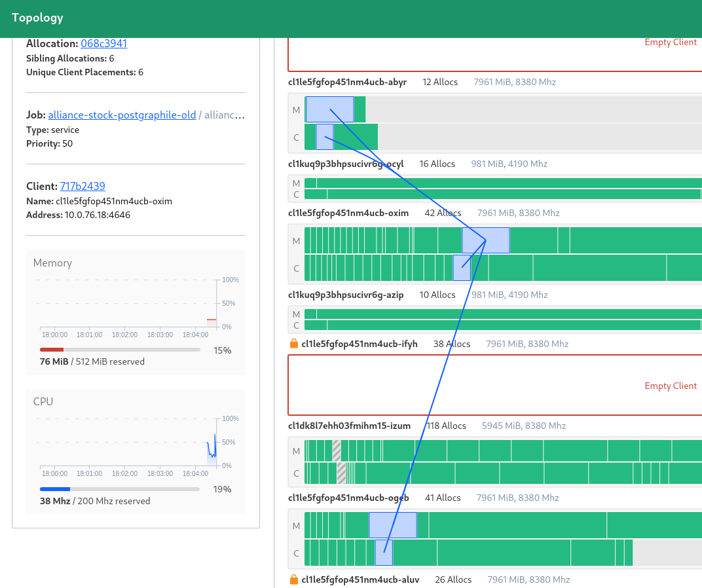Click the '12 Allocs' count
702x588 pixels.
[440, 82]
